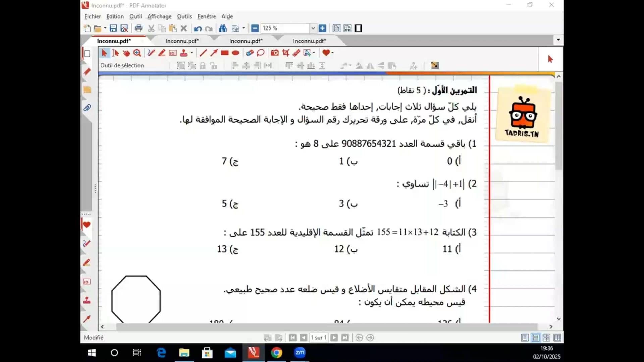644x362 pixels.
Task: Choose the Rectangle shape tool
Action: tap(225, 53)
